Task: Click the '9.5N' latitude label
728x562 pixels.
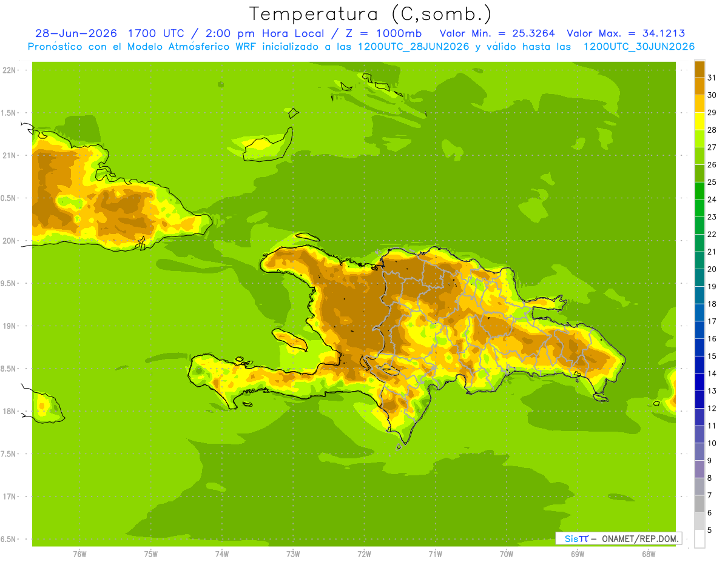Action: (8, 283)
